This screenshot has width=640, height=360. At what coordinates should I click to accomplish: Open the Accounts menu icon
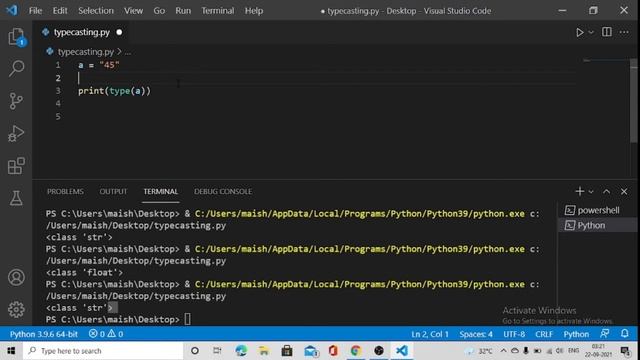pos(16,278)
